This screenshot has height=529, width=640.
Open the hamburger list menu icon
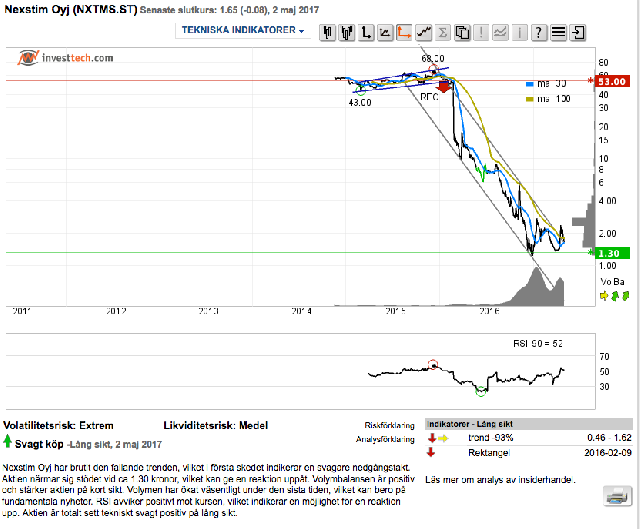[x=559, y=32]
